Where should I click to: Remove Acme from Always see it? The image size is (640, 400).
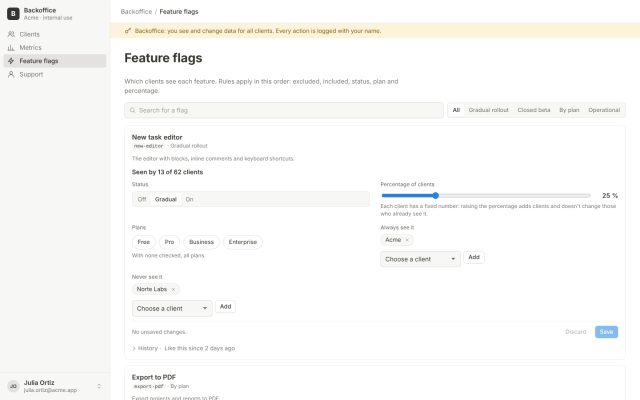pyautogui.click(x=407, y=240)
